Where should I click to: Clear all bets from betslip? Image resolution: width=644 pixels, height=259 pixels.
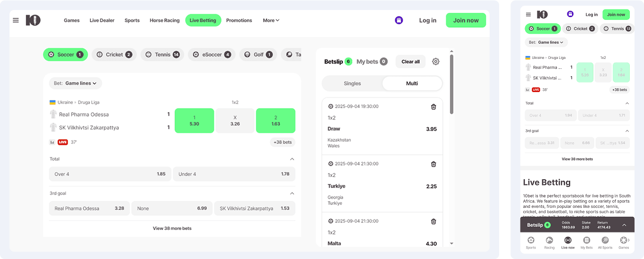411,62
